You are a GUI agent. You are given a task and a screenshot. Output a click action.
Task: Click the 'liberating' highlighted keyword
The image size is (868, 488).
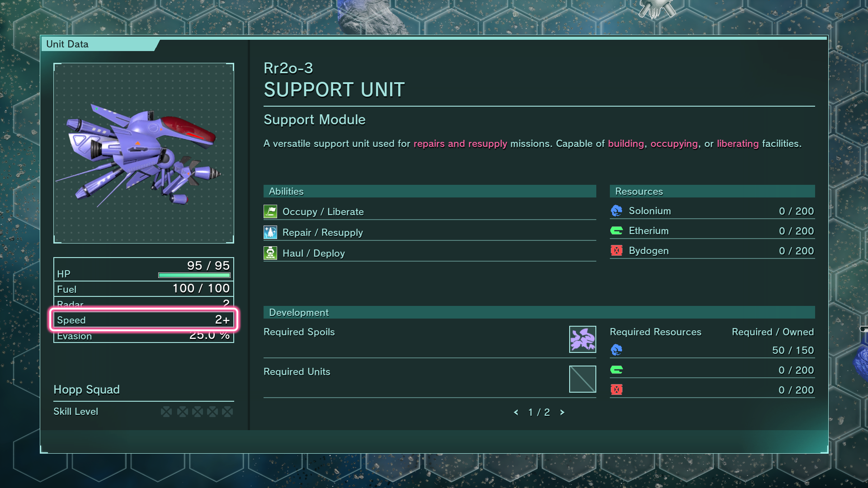pos(738,144)
